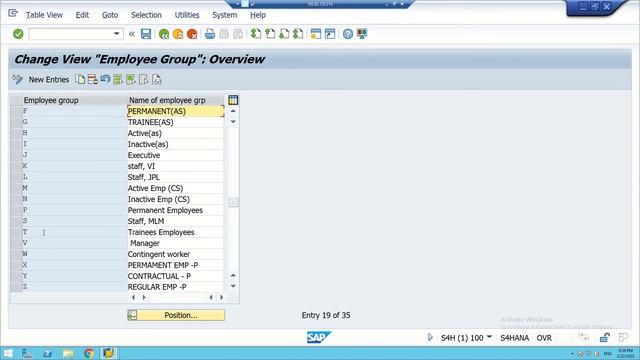640x360 pixels.
Task: Open the Help menu
Action: [258, 15]
